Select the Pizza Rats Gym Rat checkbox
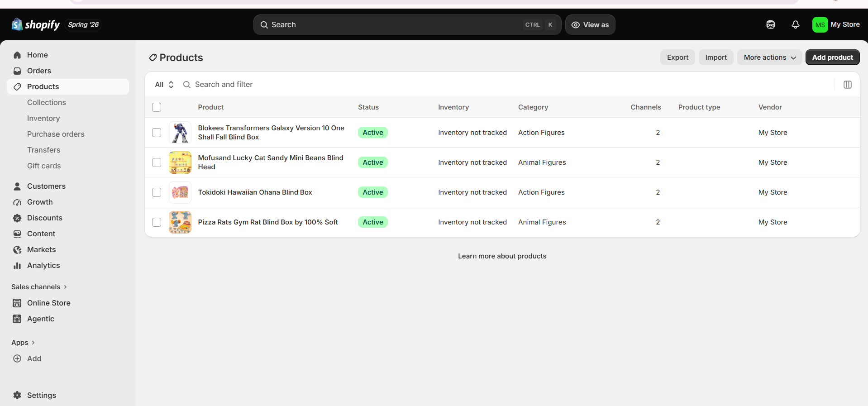Viewport: 868px width, 406px height. pos(157,222)
